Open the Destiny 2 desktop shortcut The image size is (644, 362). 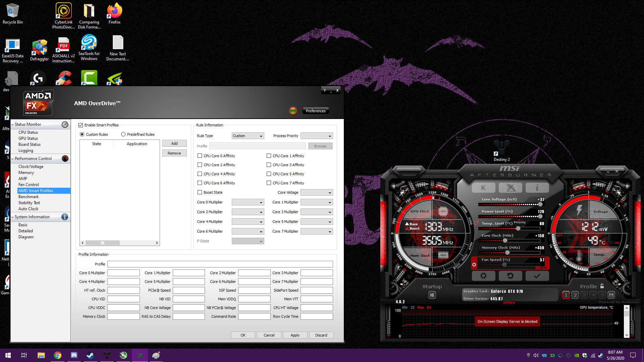(x=501, y=151)
